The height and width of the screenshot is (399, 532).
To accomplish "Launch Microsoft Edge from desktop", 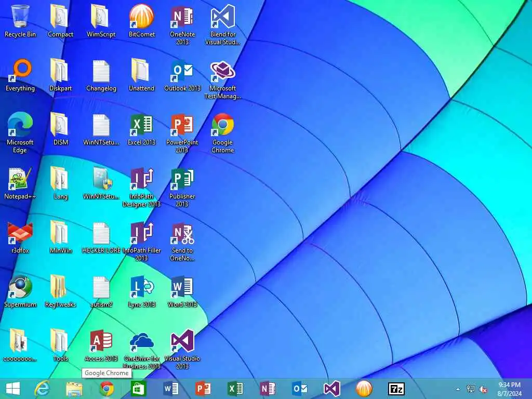I will point(20,132).
